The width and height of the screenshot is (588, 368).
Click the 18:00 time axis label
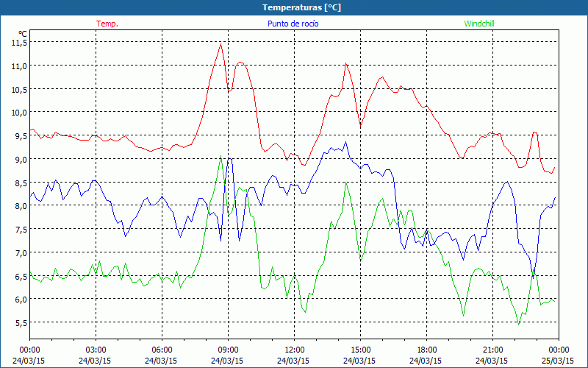pos(426,350)
